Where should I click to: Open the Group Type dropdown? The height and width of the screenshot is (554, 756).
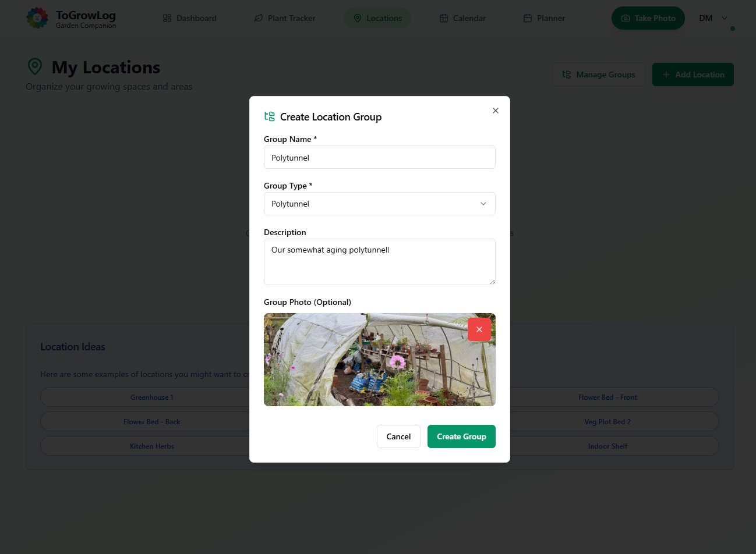pos(379,204)
